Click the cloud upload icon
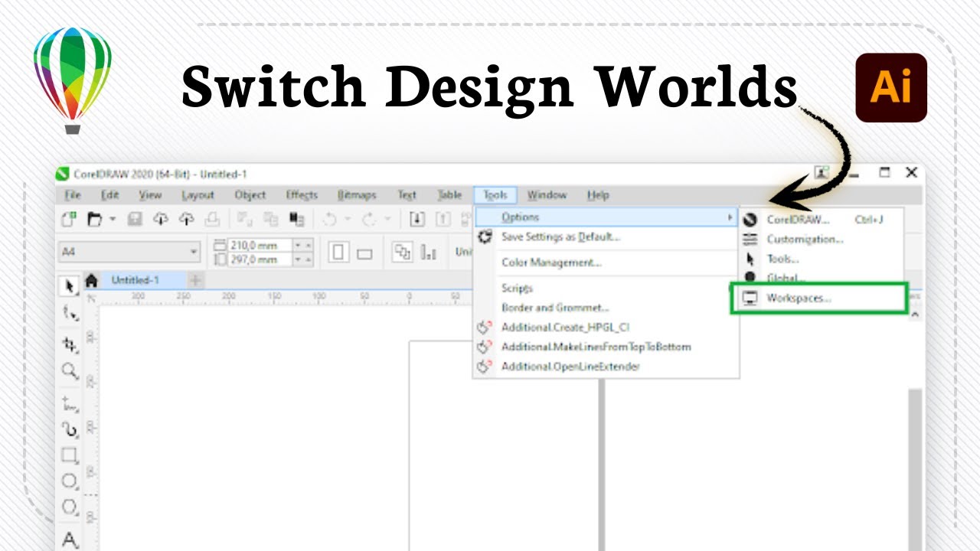980x551 pixels. pos(186,220)
